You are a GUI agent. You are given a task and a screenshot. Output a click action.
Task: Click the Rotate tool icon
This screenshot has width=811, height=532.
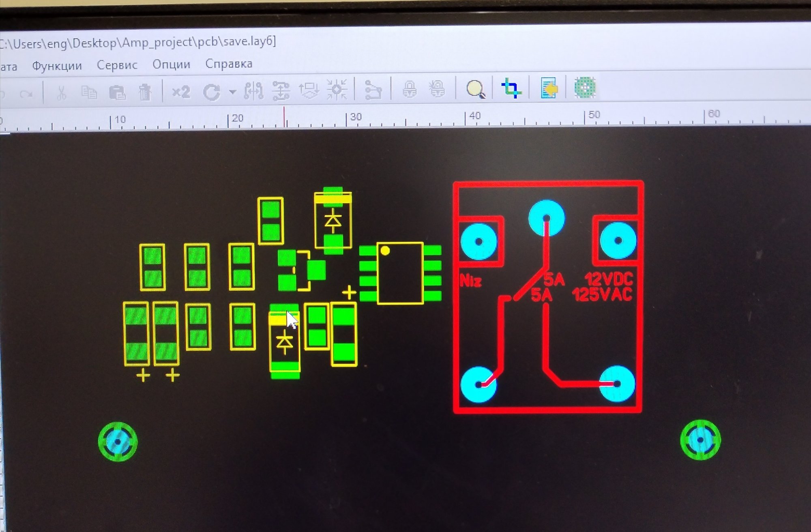tap(212, 92)
